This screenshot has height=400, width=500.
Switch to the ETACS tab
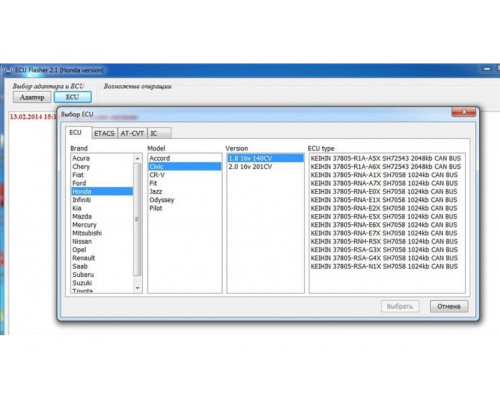pos(104,133)
